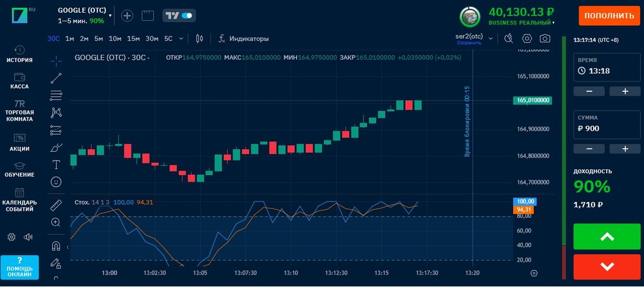Open the chart layout grid icon

pos(147,16)
